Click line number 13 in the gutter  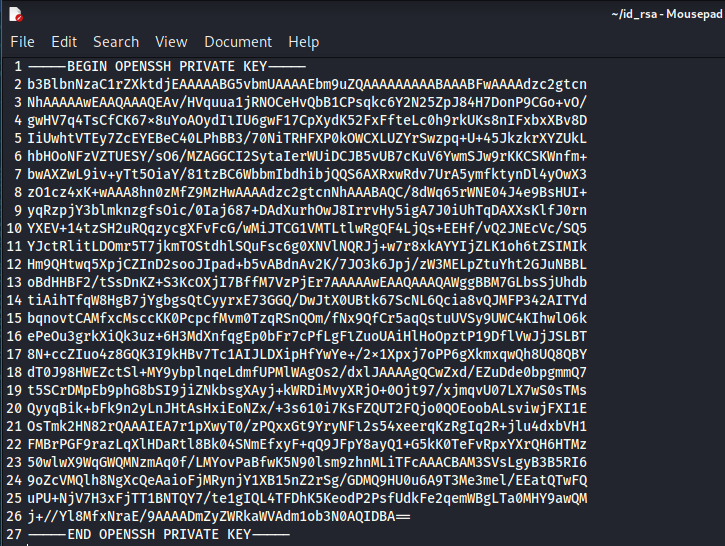click(x=14, y=282)
